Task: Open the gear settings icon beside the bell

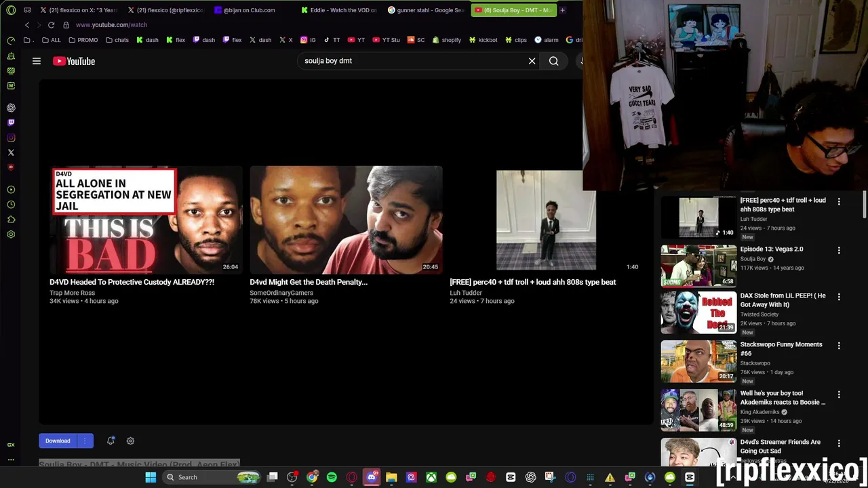Action: [130, 441]
